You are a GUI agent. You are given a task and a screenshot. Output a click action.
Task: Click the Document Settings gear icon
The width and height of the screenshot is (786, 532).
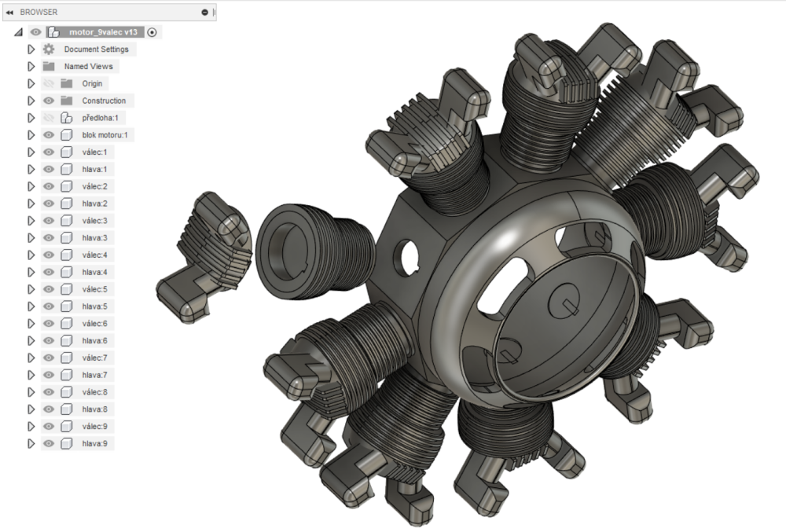click(x=49, y=50)
